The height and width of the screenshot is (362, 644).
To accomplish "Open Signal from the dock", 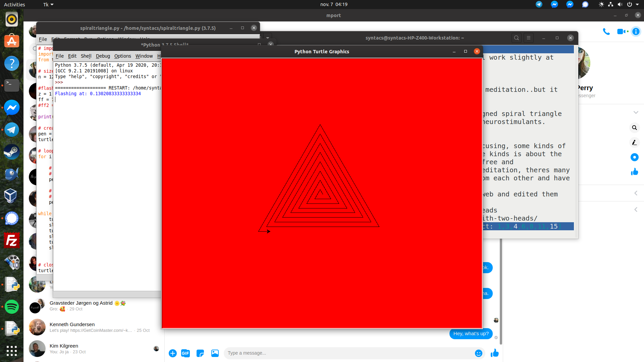I will 12,218.
